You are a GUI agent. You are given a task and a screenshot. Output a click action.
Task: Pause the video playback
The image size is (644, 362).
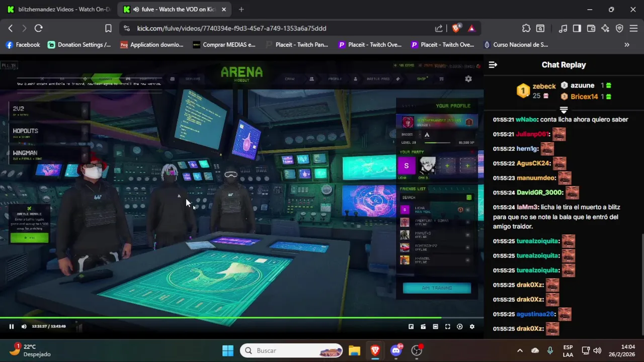(x=11, y=327)
